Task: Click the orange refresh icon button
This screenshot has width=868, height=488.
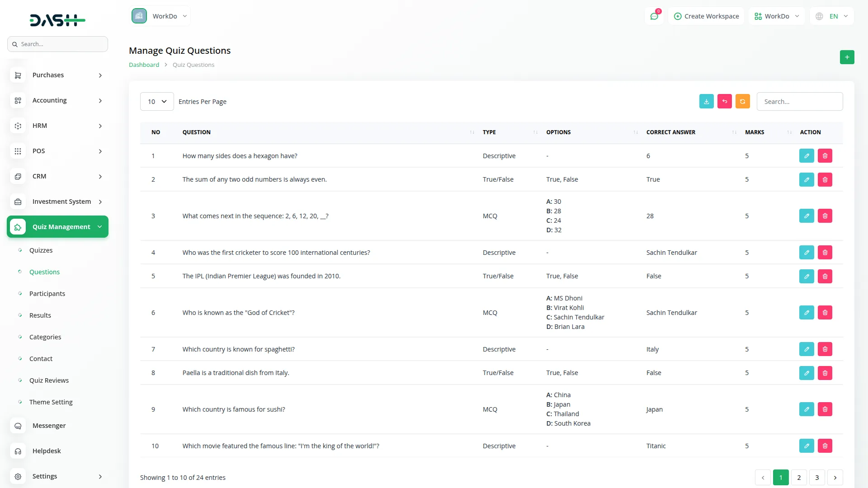Action: coord(742,102)
